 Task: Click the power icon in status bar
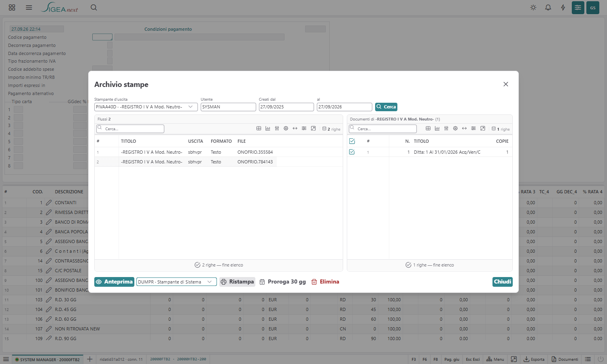pyautogui.click(x=601, y=359)
